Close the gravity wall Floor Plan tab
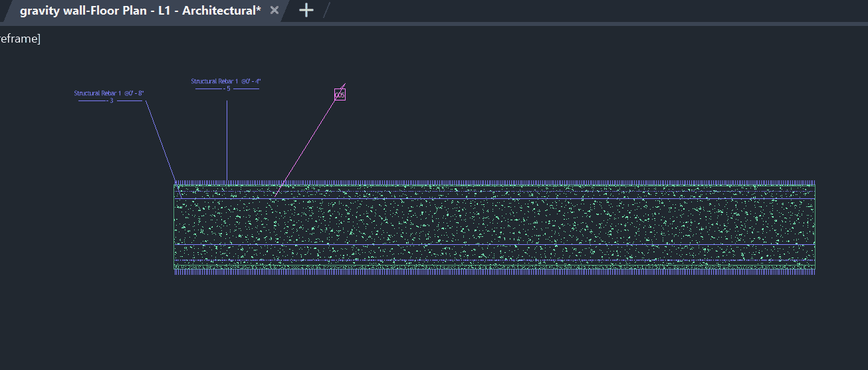Viewport: 868px width, 370px height. tap(274, 10)
